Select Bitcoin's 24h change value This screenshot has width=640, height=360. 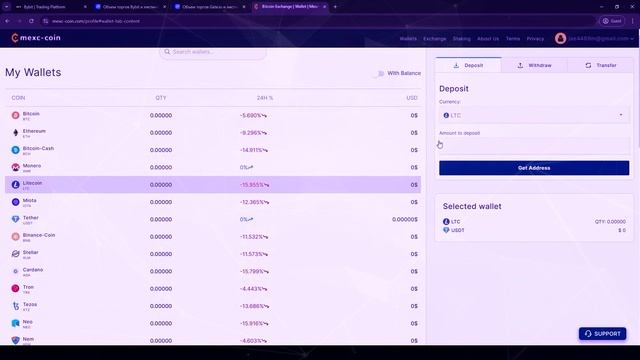[x=253, y=116]
